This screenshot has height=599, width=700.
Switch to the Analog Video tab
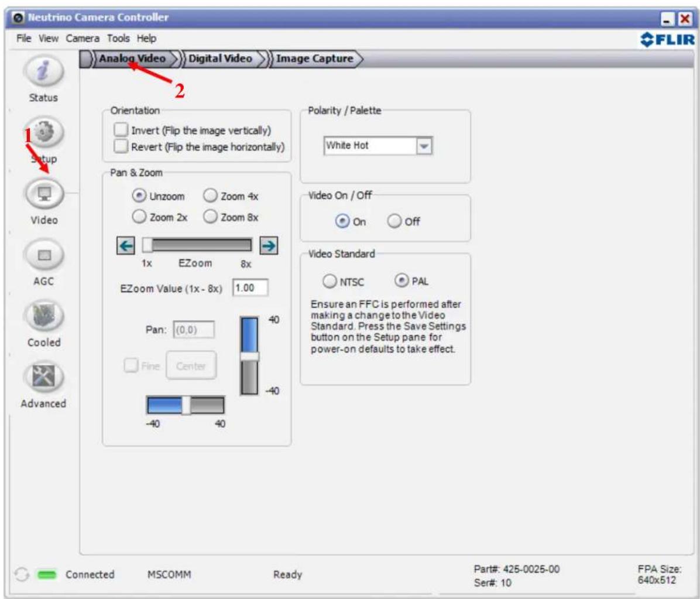[132, 59]
